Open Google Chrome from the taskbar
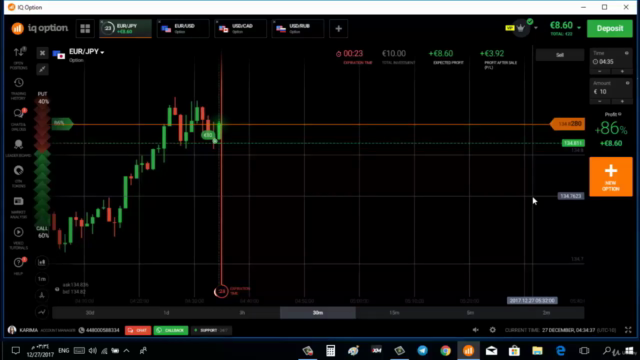Screen dimensions: 640x360 pyautogui.click(x=445, y=351)
